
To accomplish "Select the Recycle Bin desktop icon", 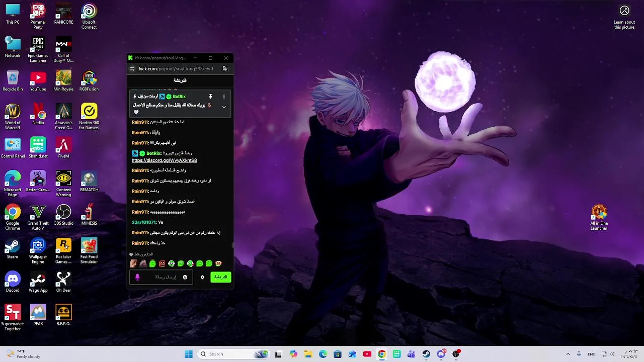I will (x=13, y=81).
